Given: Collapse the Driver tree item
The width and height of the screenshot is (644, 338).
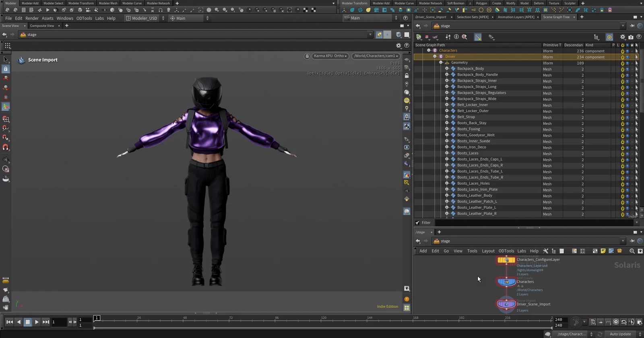Looking at the screenshot, I should tap(435, 57).
